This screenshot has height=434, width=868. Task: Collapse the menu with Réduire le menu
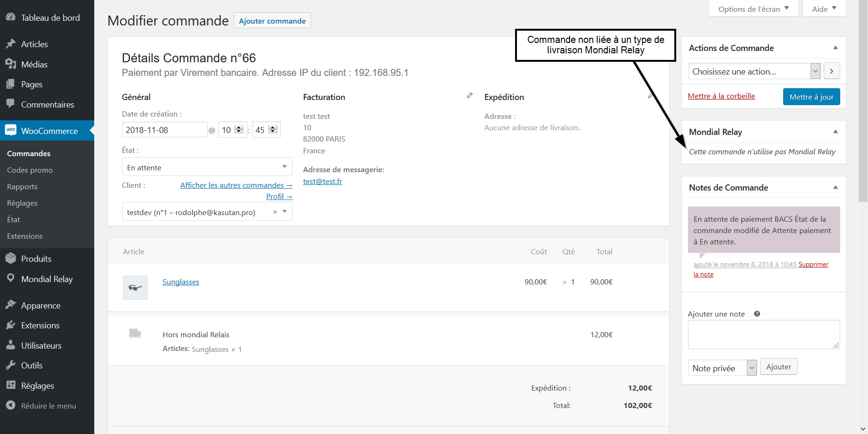48,406
